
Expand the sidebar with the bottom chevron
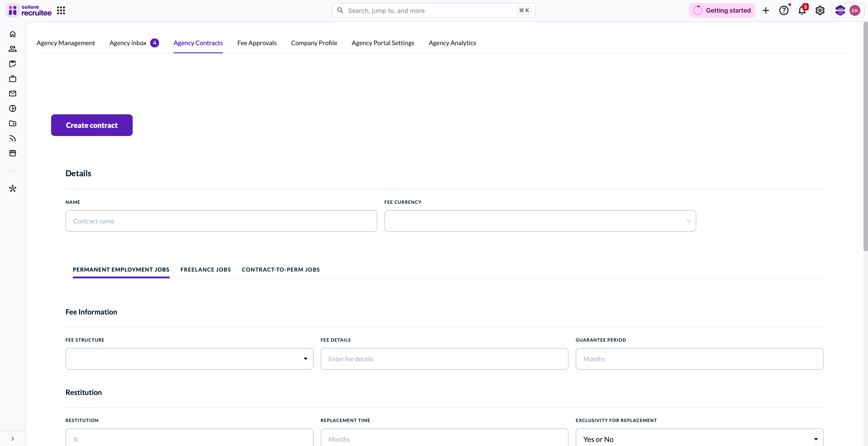click(x=13, y=439)
